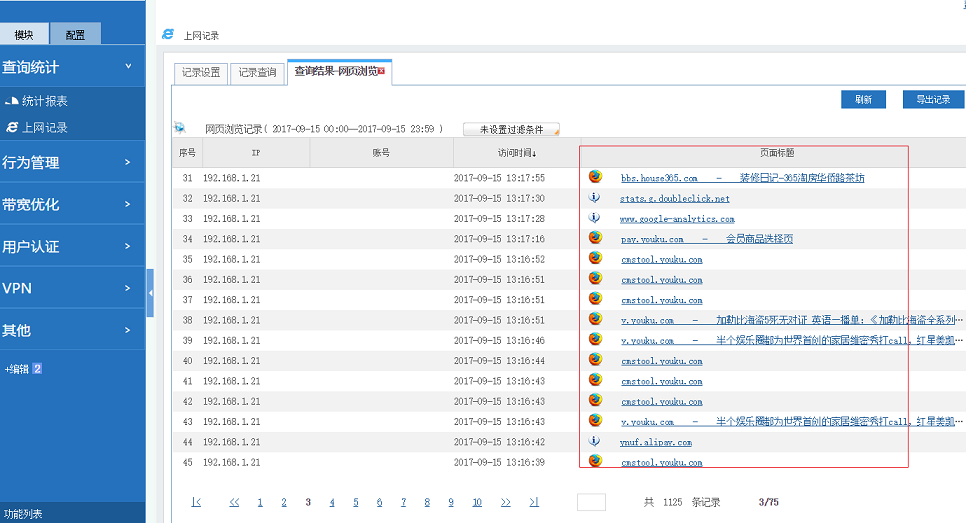Click the page number input box
Screen dimensions: 966x523
(591, 502)
